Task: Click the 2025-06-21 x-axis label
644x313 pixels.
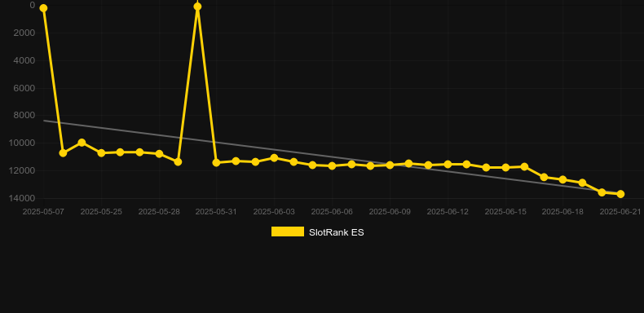Action: (620, 212)
